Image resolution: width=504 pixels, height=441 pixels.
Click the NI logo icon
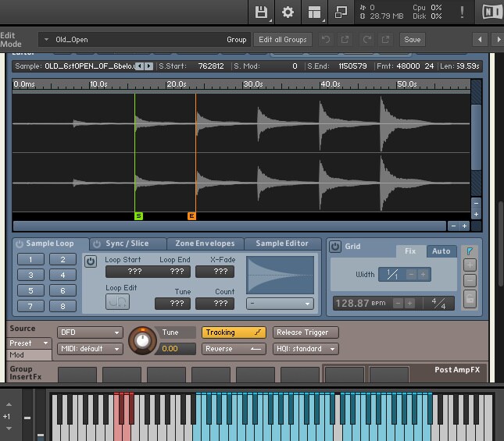tap(492, 12)
